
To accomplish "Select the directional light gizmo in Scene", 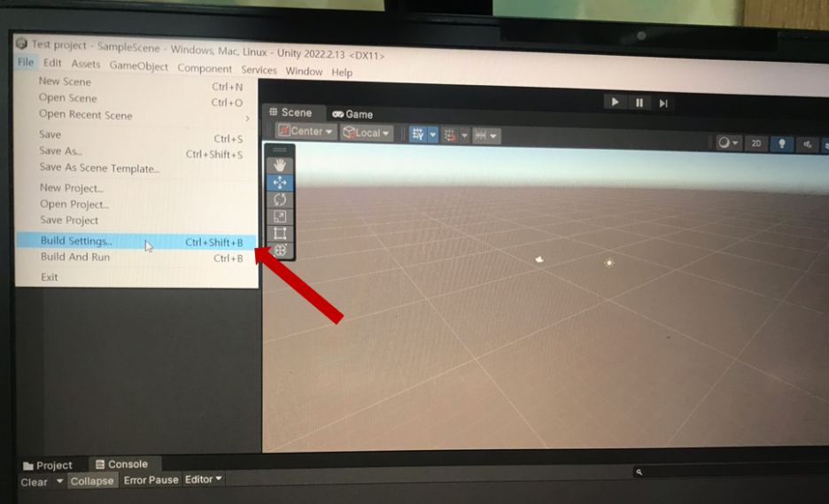I will [609, 262].
